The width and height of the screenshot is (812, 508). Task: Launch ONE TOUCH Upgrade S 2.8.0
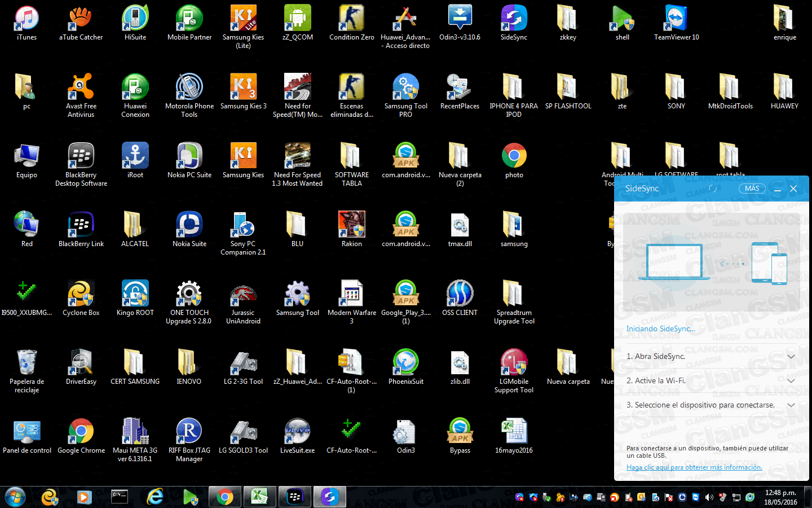(189, 302)
